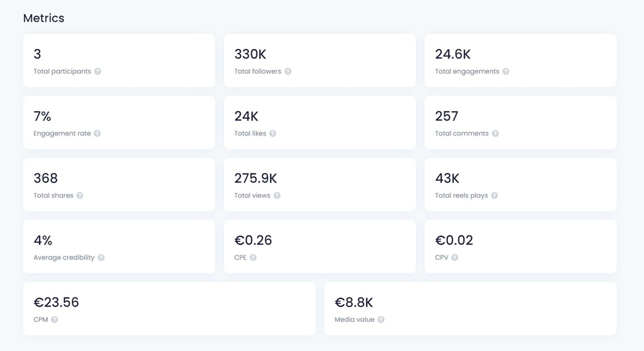
Task: Click the help icon next to Total shares
Action: coord(80,195)
